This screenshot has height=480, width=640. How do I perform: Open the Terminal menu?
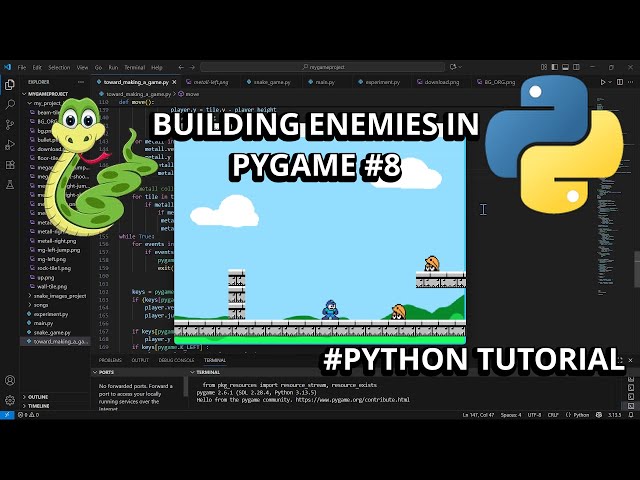click(x=135, y=67)
